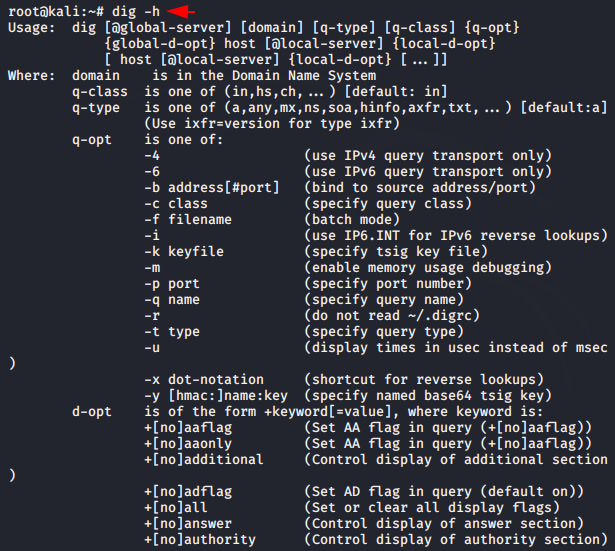The height and width of the screenshot is (551, 615).
Task: Click the 'dig -h' command text
Action: 136,11
